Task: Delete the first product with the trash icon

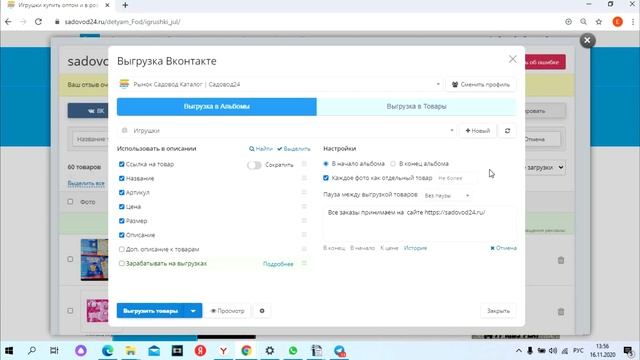Action: pyautogui.click(x=561, y=260)
